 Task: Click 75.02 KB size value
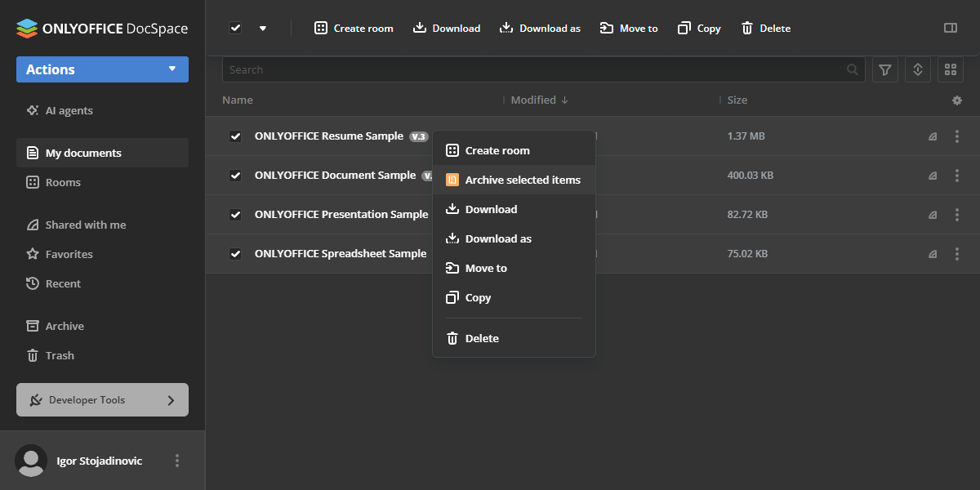[747, 254]
